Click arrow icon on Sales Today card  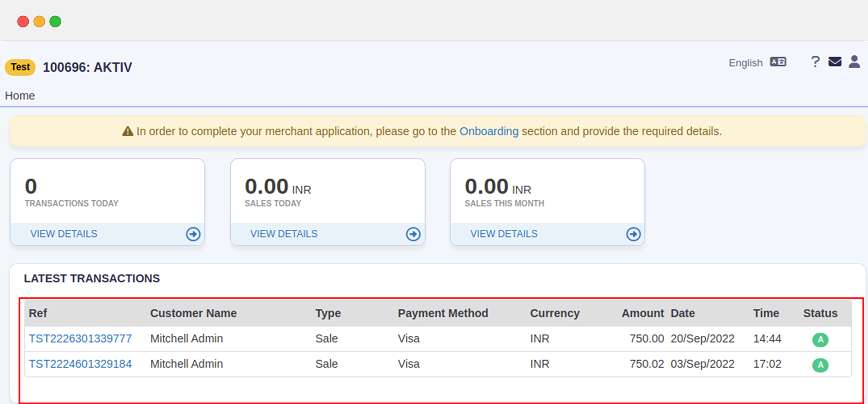coord(413,234)
